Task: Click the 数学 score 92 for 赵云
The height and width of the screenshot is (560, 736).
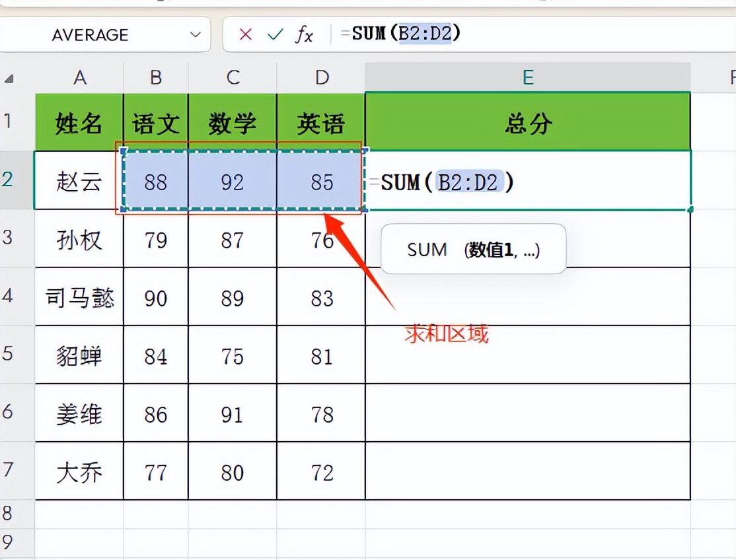Action: click(x=233, y=181)
